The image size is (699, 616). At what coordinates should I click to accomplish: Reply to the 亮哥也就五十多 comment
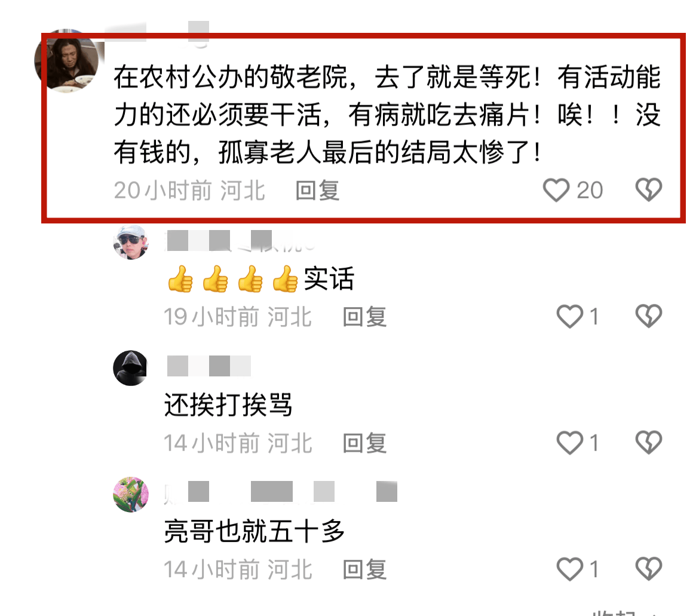[x=364, y=570]
